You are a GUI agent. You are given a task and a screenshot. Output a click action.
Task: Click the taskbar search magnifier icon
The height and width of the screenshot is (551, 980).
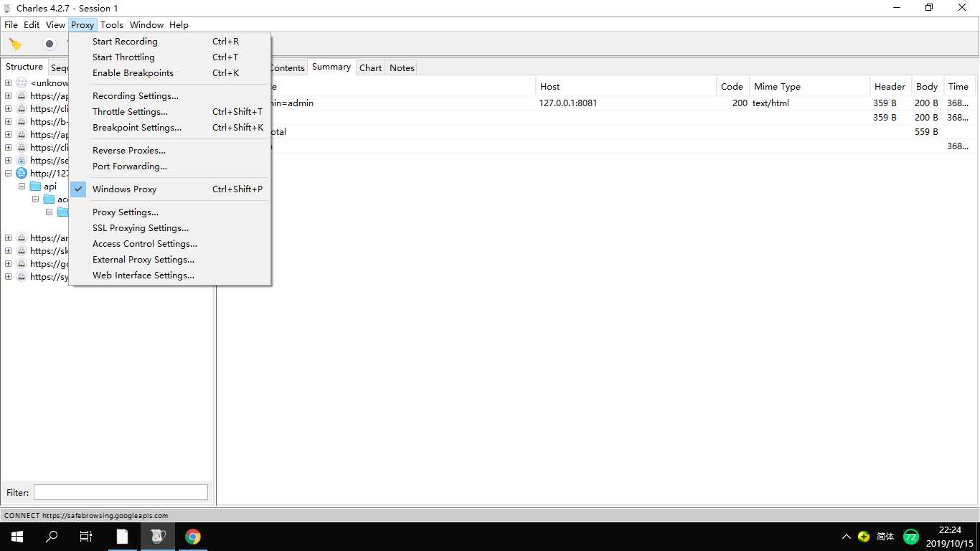point(52,536)
